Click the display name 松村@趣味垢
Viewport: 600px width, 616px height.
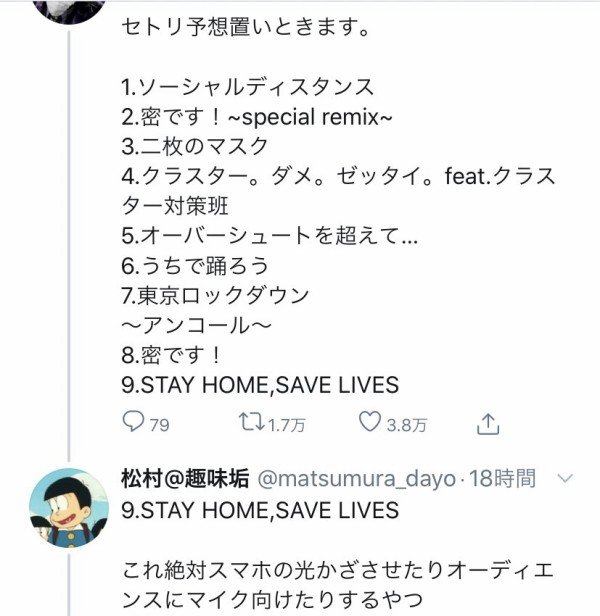(185, 478)
